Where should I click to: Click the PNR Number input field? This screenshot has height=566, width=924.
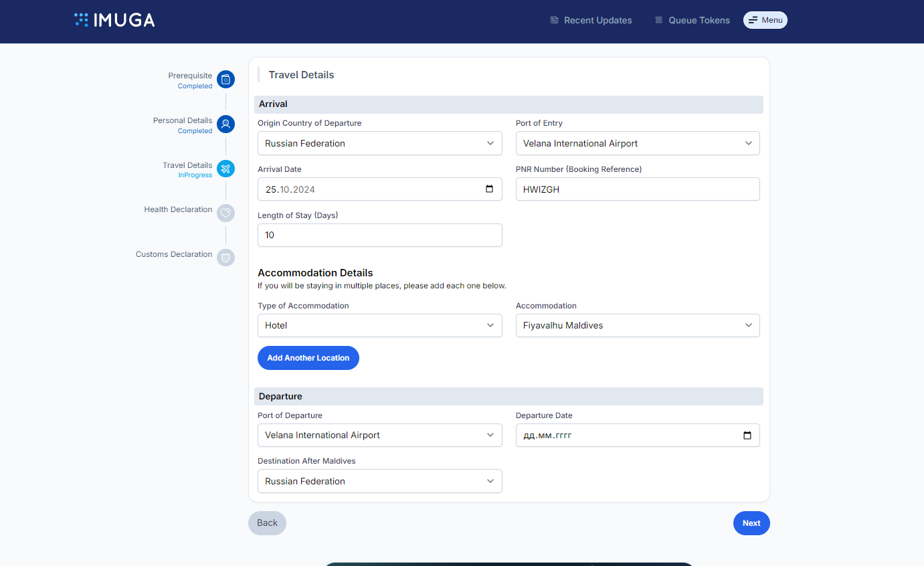point(637,189)
